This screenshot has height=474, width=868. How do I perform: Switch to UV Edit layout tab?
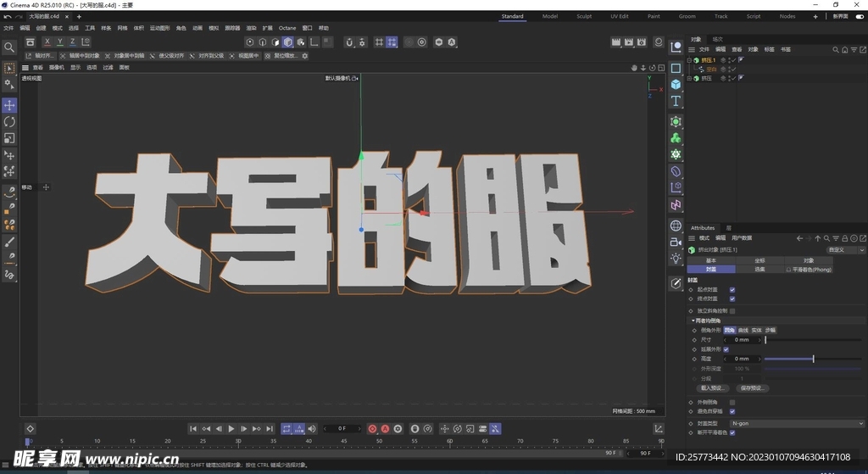click(x=620, y=16)
